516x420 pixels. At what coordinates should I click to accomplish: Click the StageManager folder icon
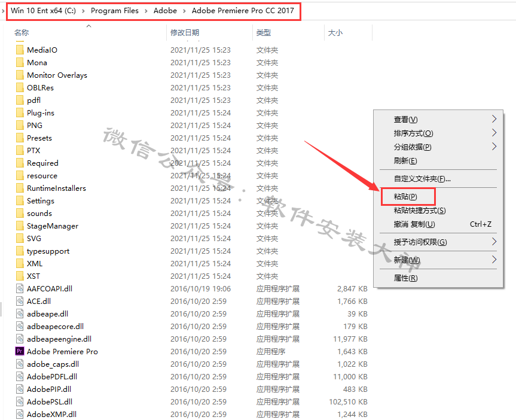20,226
